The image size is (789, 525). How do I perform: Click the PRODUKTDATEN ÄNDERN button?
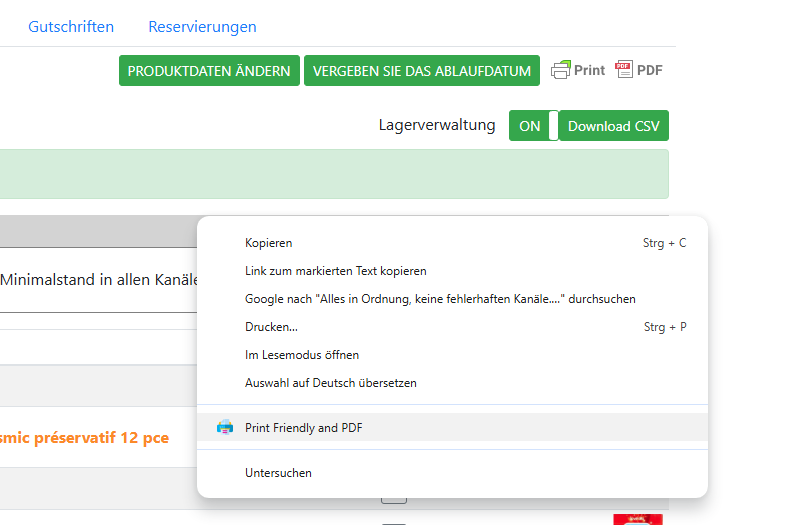(209, 71)
